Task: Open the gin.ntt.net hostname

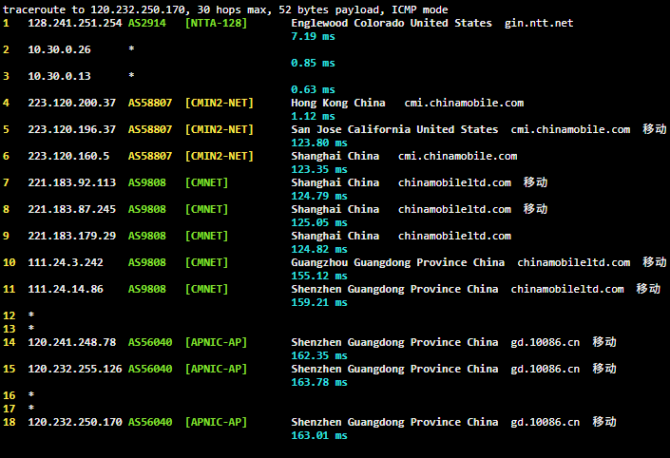Action: click(540, 23)
